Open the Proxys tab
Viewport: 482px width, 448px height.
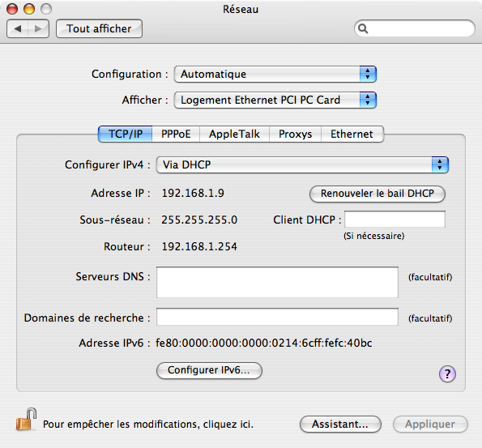pos(296,134)
